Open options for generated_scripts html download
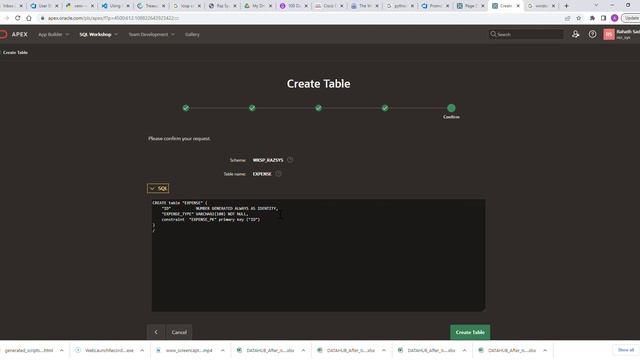 pyautogui.click(x=62, y=350)
